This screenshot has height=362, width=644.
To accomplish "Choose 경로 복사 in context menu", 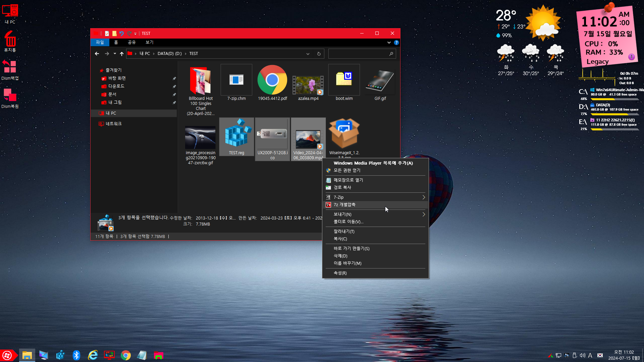I will (x=375, y=188).
